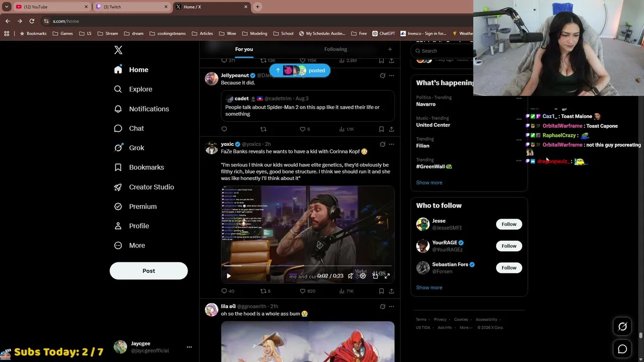The height and width of the screenshot is (362, 644).
Task: Open Premium in the X sidebar
Action: 135,206
